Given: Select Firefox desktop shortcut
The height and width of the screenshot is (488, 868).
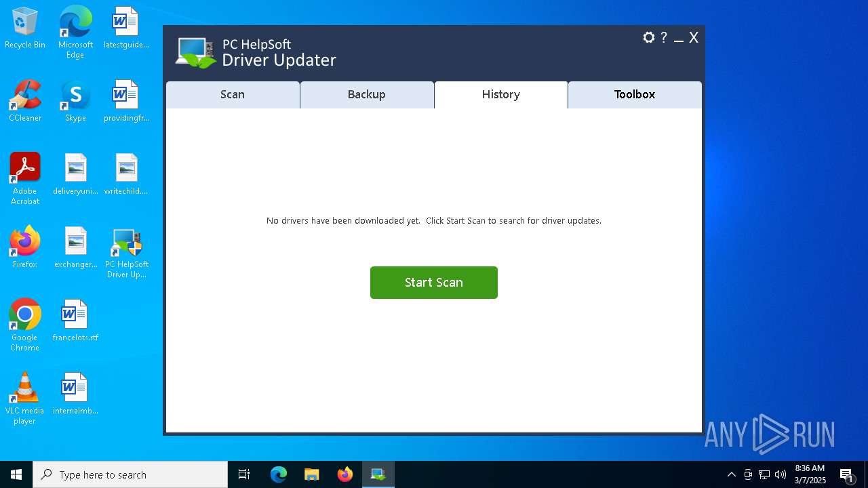Looking at the screenshot, I should (x=25, y=248).
